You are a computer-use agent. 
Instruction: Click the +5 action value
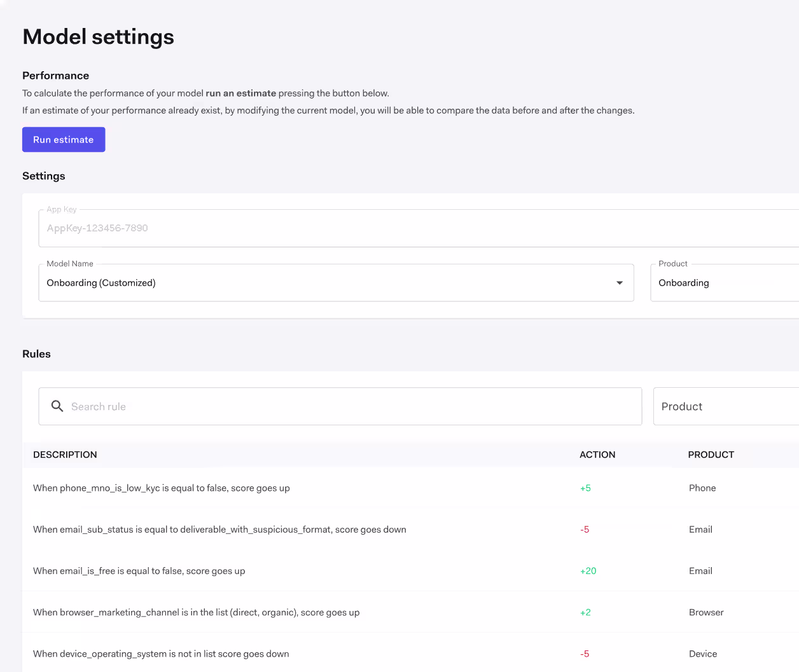[x=585, y=488]
